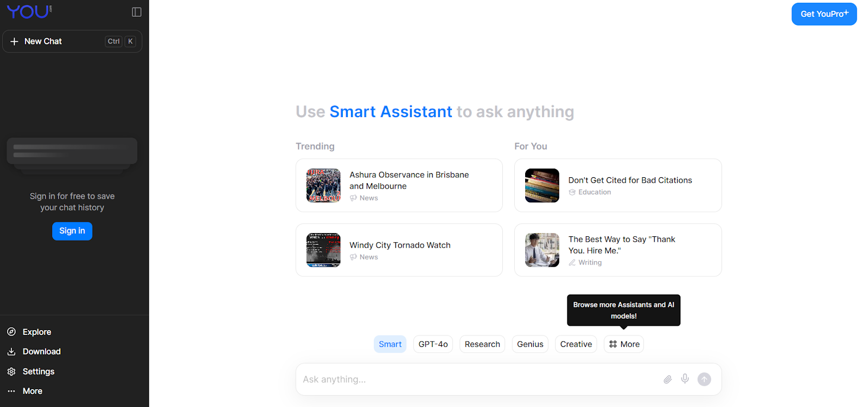This screenshot has height=407, width=868.
Task: Click the Ctrl shortcut key badge
Action: coord(113,41)
